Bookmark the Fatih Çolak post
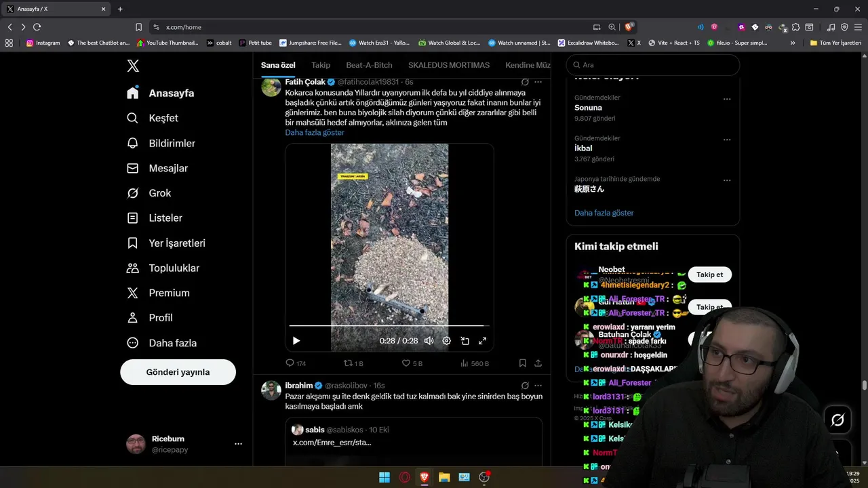The width and height of the screenshot is (868, 488). click(x=523, y=363)
